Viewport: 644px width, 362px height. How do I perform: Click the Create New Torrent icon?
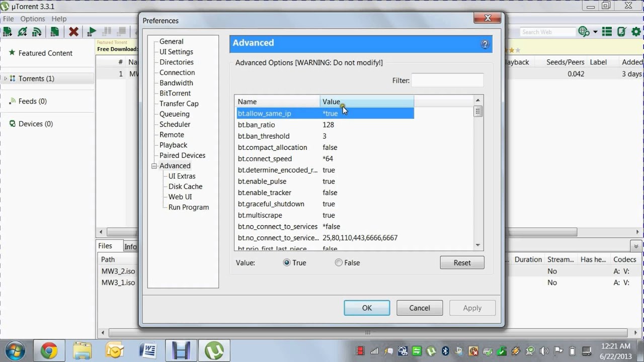[x=54, y=32]
